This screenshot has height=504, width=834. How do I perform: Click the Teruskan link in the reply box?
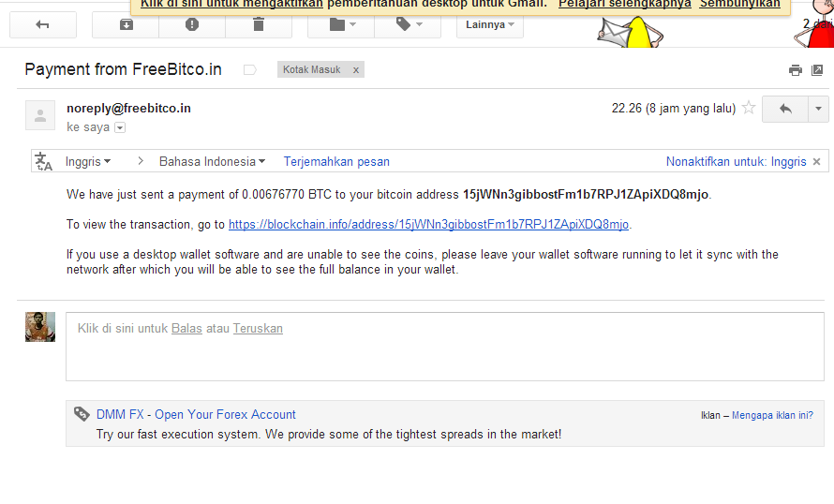(258, 329)
